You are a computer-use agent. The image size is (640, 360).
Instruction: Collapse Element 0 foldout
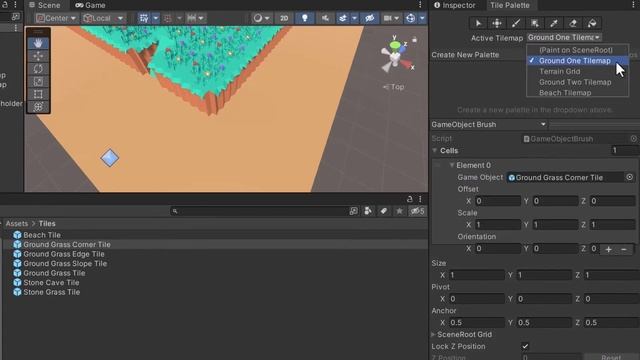click(452, 165)
